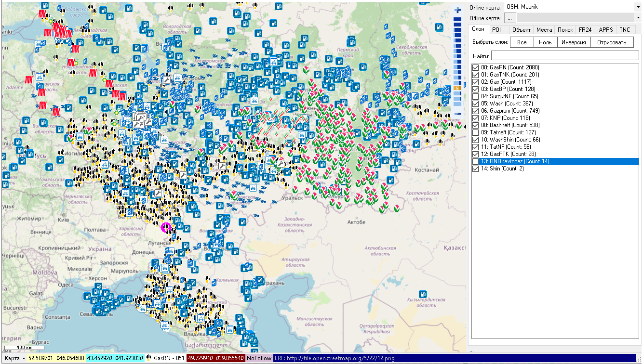The image size is (643, 364).
Task: Select the '10: WashShin (Count: 66)' row text
Action: pyautogui.click(x=510, y=140)
